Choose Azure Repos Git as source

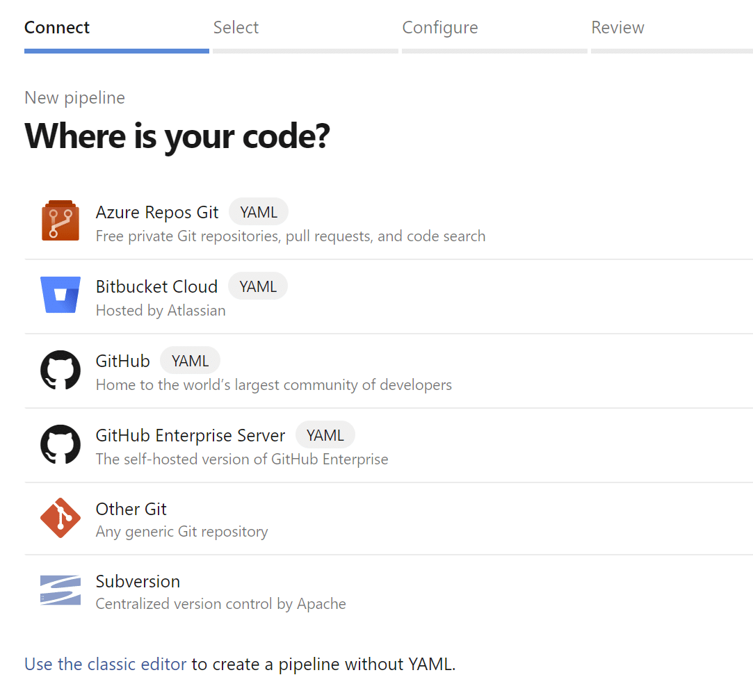tap(157, 212)
